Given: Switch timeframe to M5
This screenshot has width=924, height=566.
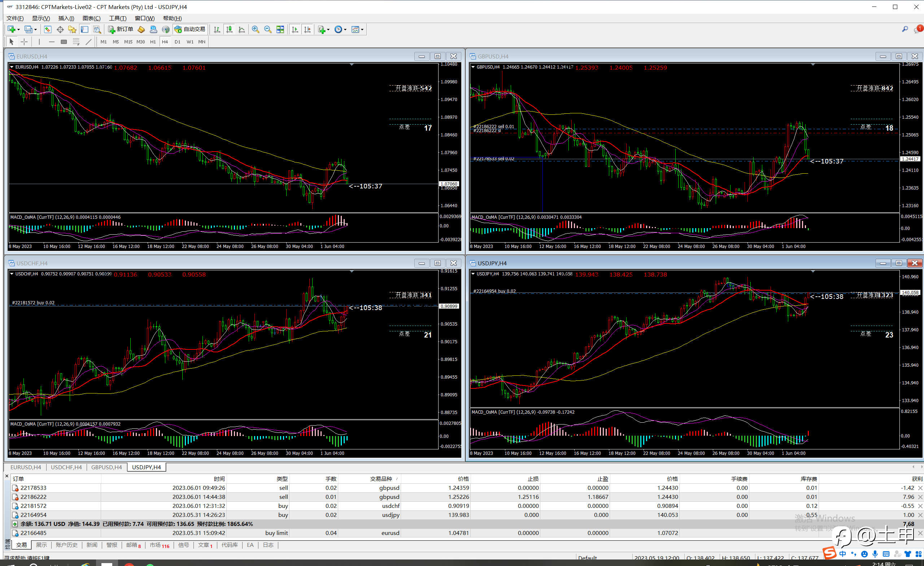Looking at the screenshot, I should [116, 42].
